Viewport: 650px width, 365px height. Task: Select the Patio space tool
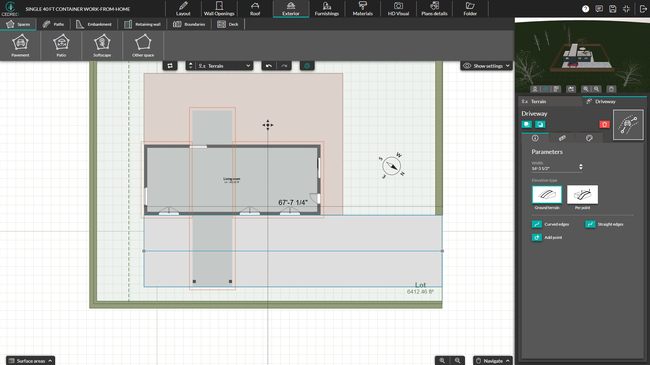(x=61, y=46)
